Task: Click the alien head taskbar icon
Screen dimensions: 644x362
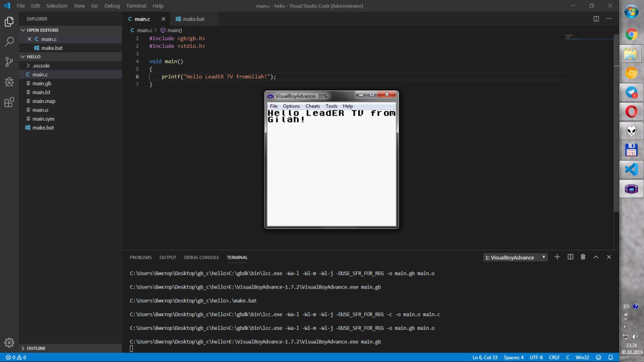Action: pos(631,131)
